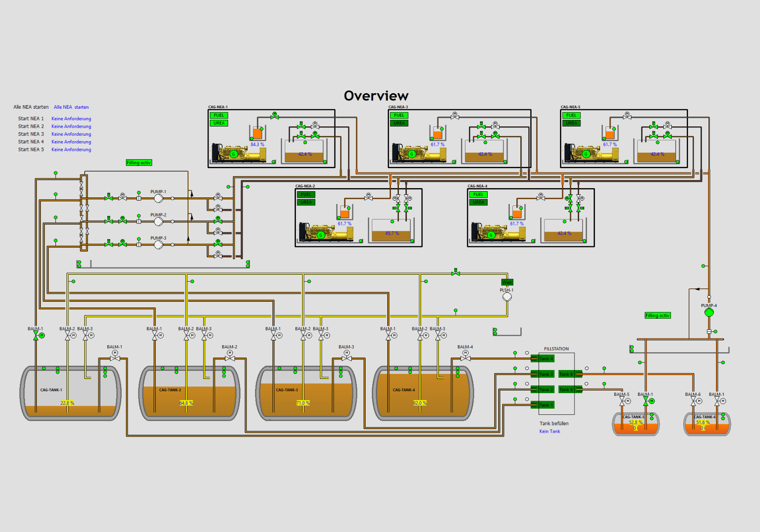This screenshot has height=532, width=760.
Task: Click the Filling activ status indicator near PUMP-4
Action: 658,315
